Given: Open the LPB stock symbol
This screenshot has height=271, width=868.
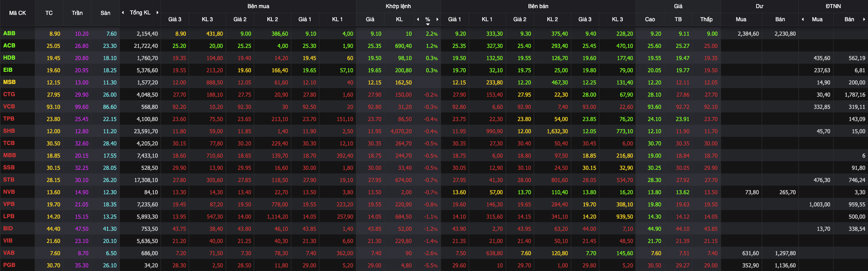Looking at the screenshot, I should click(9, 216).
